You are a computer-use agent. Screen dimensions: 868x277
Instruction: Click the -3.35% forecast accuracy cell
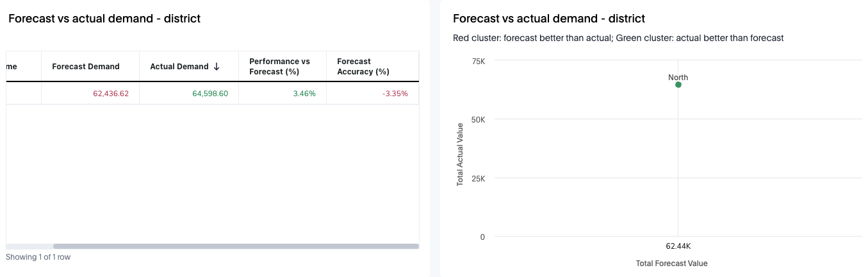[395, 94]
